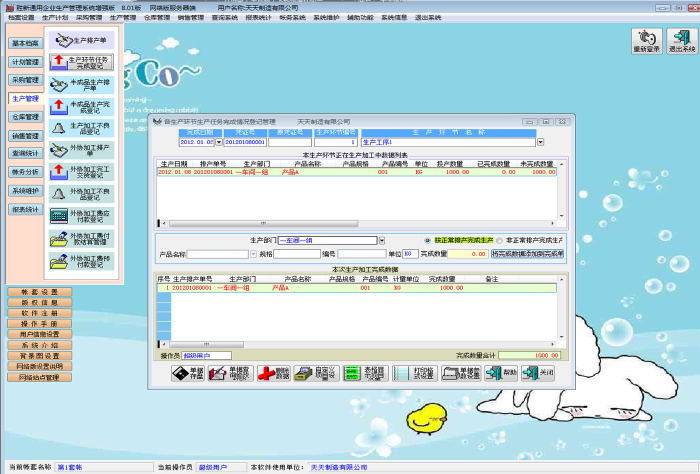
Task: Expand the 产品名称 dropdown arrow
Action: pos(253,254)
